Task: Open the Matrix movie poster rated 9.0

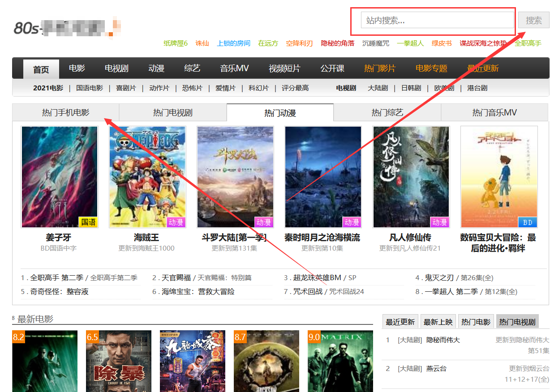Action: click(x=340, y=361)
